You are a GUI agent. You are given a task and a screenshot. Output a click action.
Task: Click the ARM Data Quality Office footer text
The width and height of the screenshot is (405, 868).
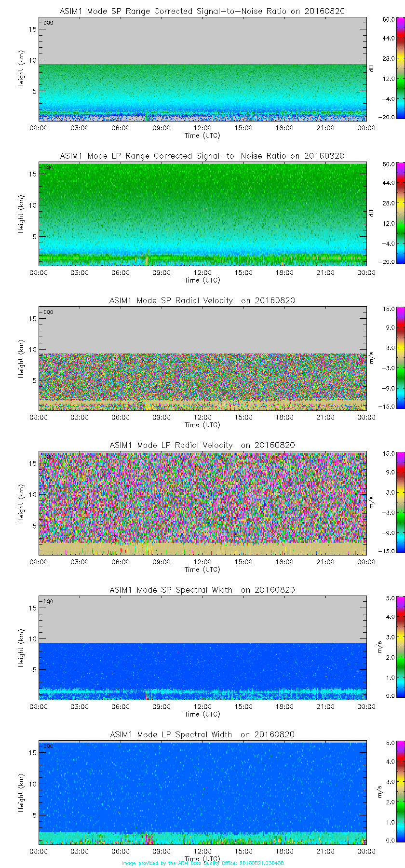coord(202,863)
